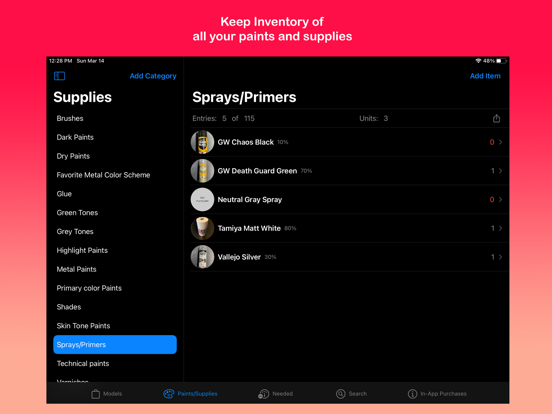Open Green Tones category
The height and width of the screenshot is (414, 552).
coord(115,213)
